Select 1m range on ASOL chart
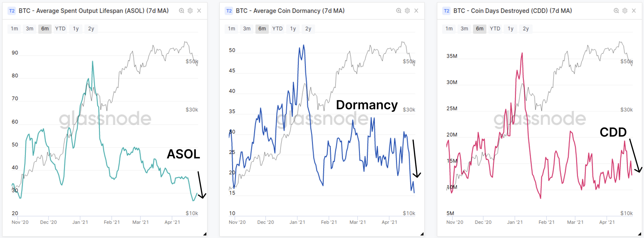The width and height of the screenshot is (644, 238). pos(14,29)
